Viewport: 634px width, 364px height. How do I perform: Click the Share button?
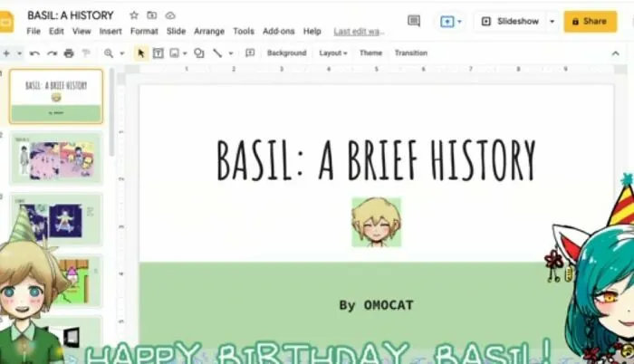point(591,22)
